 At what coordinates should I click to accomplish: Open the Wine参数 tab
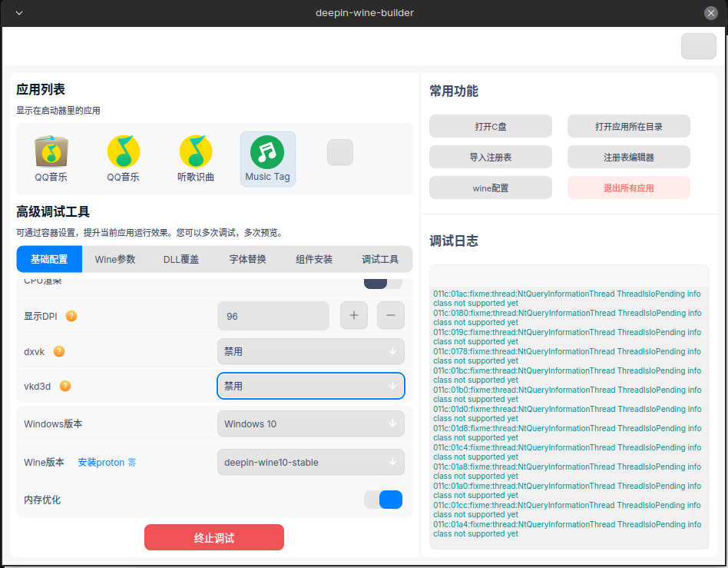click(x=115, y=259)
